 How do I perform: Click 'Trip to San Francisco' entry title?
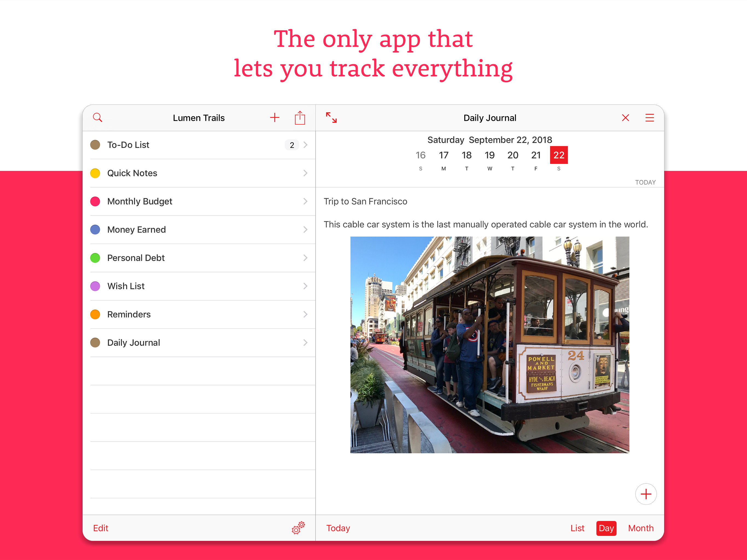pyautogui.click(x=365, y=201)
